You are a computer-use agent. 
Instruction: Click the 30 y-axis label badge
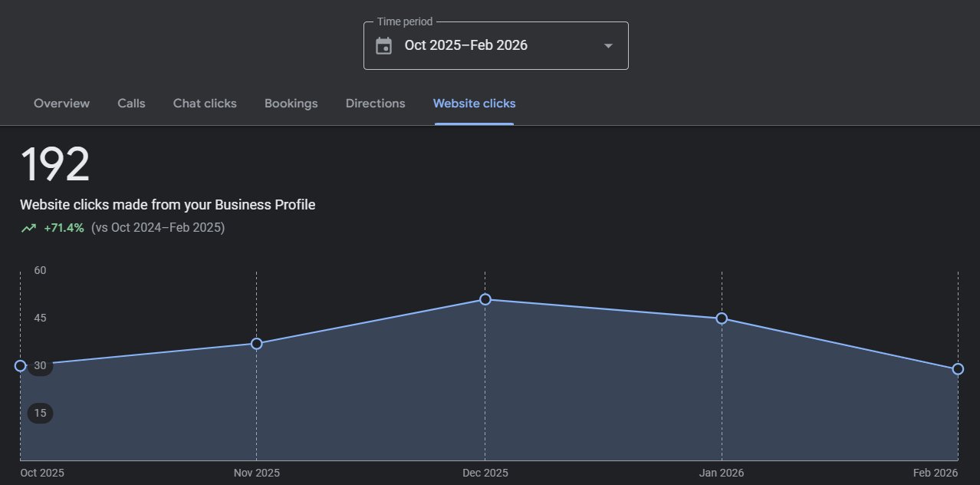click(41, 366)
